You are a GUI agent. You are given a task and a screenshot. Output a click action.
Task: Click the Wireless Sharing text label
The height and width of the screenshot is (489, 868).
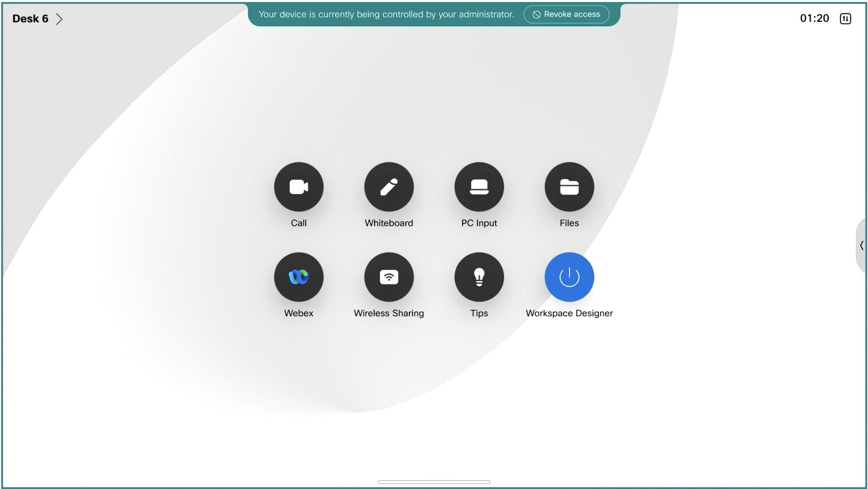pyautogui.click(x=389, y=313)
